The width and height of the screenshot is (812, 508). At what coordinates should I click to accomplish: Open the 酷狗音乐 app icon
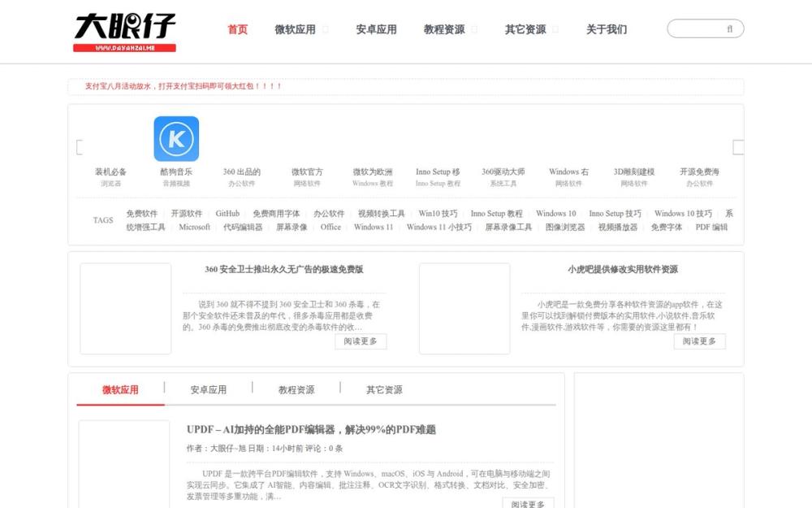pyautogui.click(x=176, y=138)
